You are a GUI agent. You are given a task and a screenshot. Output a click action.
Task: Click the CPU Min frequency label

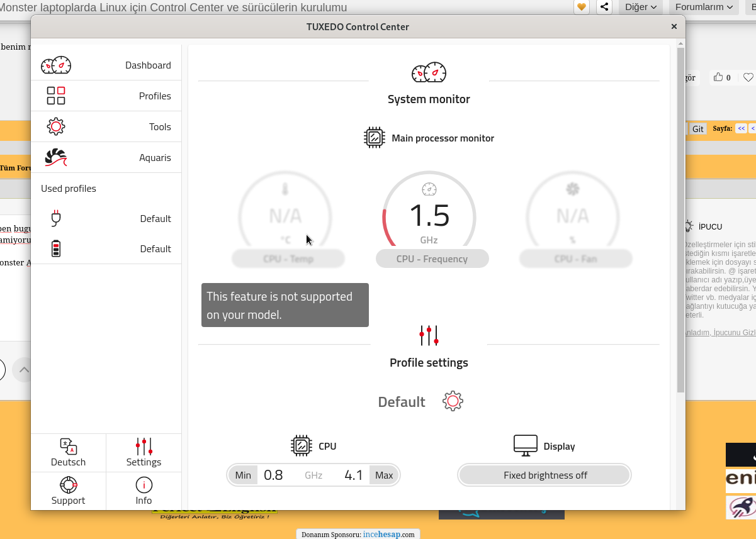pos(243,475)
